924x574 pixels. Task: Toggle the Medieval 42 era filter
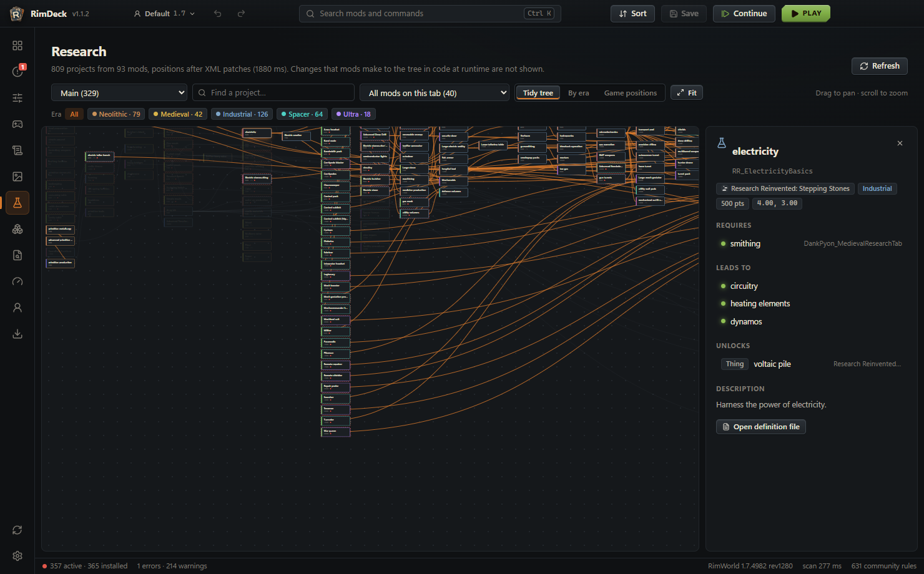pos(178,114)
